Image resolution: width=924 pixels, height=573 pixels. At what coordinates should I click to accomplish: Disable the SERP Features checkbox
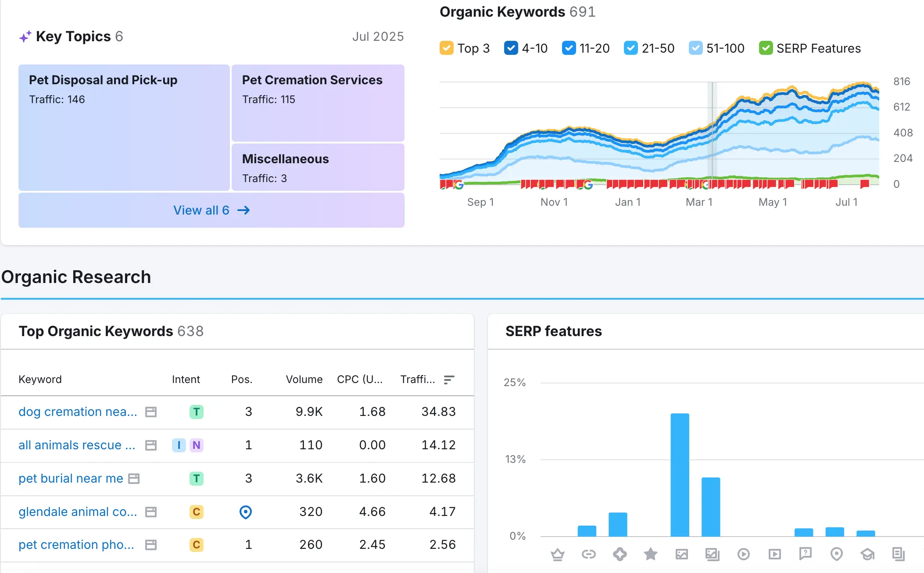[766, 48]
